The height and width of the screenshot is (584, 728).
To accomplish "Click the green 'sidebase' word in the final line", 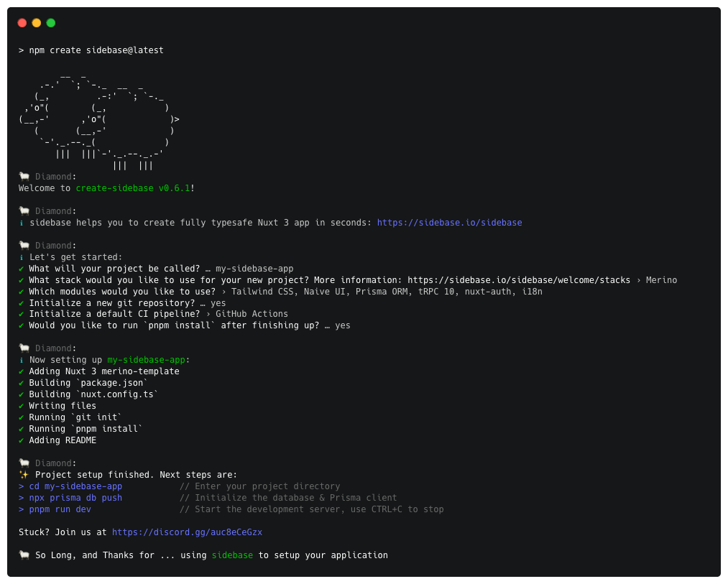I will (232, 555).
